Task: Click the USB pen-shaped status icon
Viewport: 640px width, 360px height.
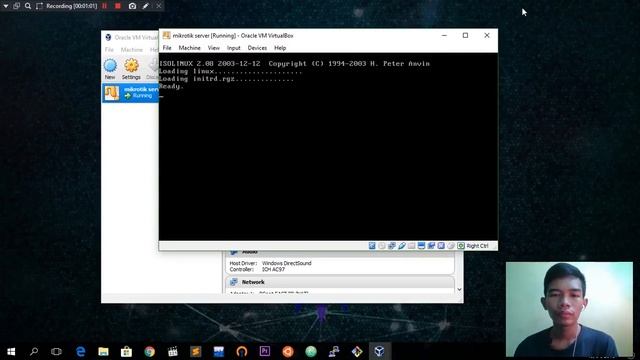Action: 402,245
